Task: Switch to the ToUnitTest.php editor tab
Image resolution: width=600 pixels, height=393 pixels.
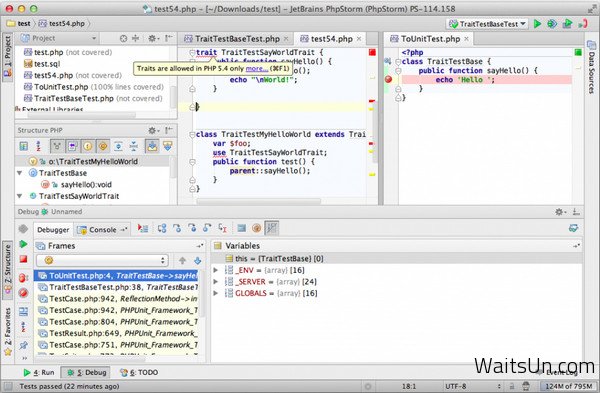Action: click(430, 39)
